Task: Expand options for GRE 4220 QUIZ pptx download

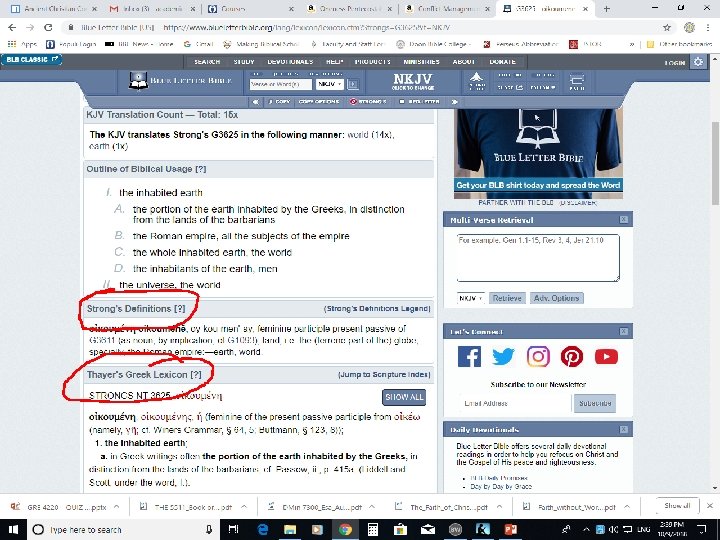Action: (117, 506)
